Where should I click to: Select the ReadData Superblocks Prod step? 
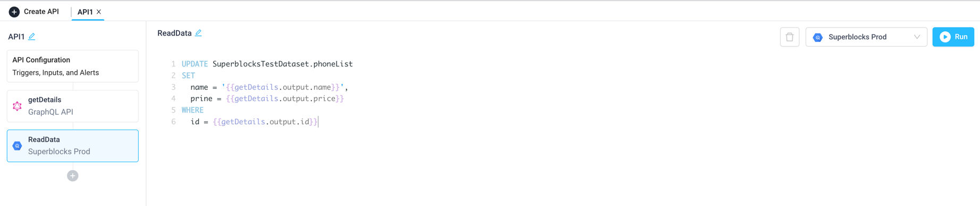(73, 146)
